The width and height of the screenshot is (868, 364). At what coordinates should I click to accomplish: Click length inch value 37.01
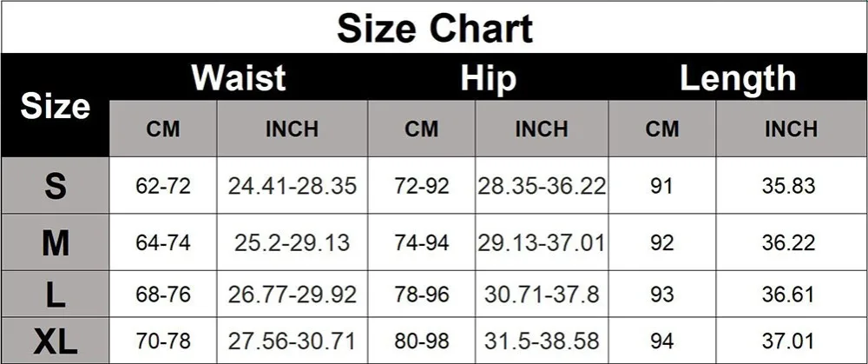pos(791,341)
